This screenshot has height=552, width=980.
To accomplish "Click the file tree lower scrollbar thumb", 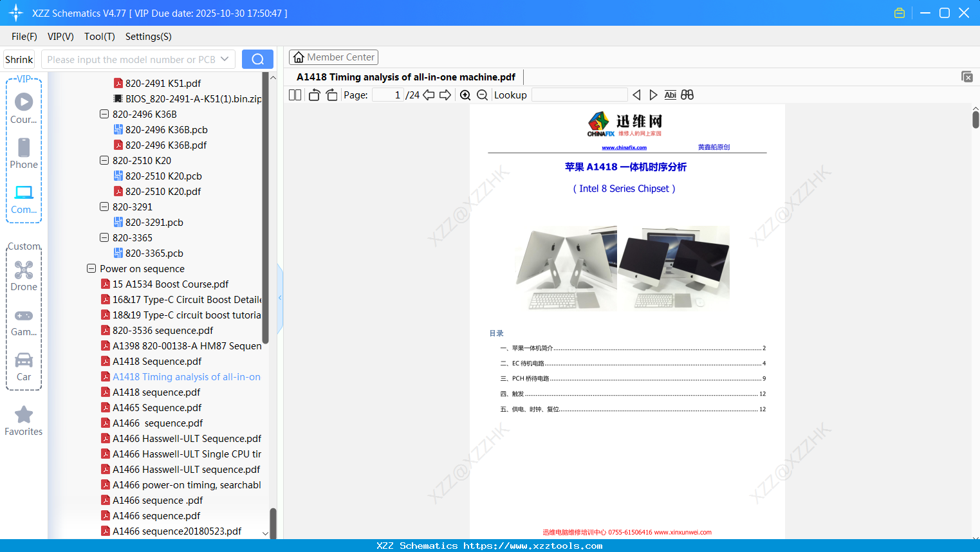I will (273, 523).
